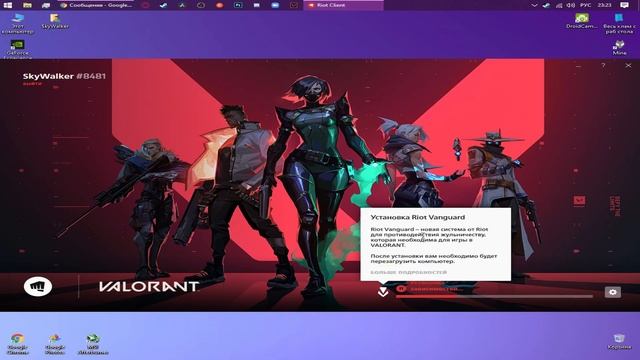Click the 'Установка Riot Vanguard' popup title
The image size is (640, 360).
pos(418,217)
